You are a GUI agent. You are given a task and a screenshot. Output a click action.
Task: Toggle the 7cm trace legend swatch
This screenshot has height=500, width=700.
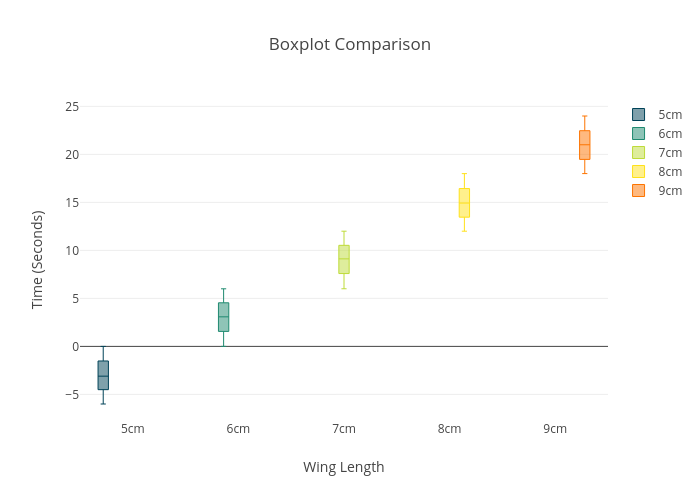point(639,153)
